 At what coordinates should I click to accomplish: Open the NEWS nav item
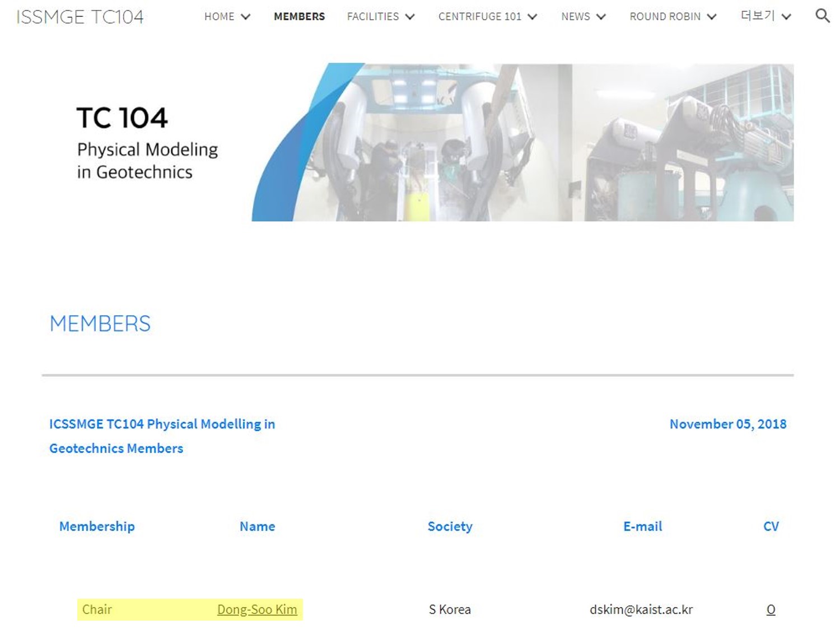(x=576, y=17)
